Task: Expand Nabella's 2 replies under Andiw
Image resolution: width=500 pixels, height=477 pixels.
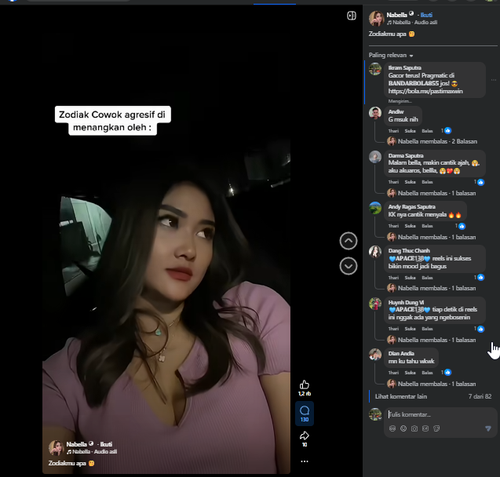Action: coord(432,141)
